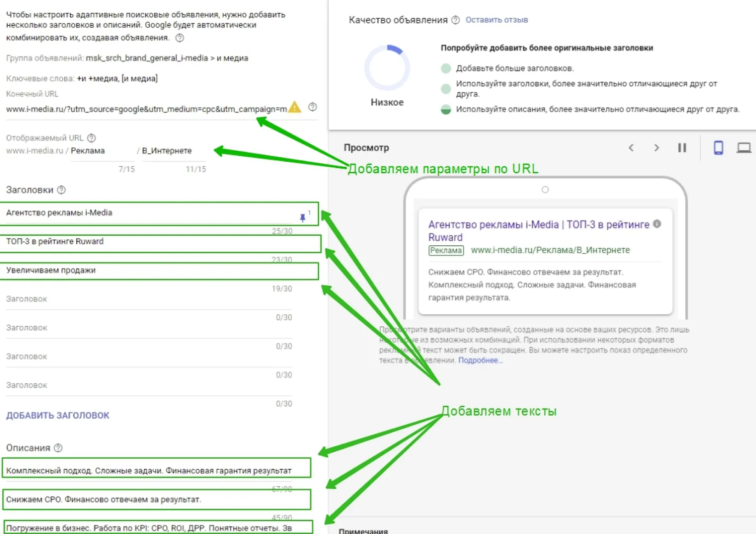Click the warning triangle on final URL
Screen dimensions: 756x534
click(294, 107)
